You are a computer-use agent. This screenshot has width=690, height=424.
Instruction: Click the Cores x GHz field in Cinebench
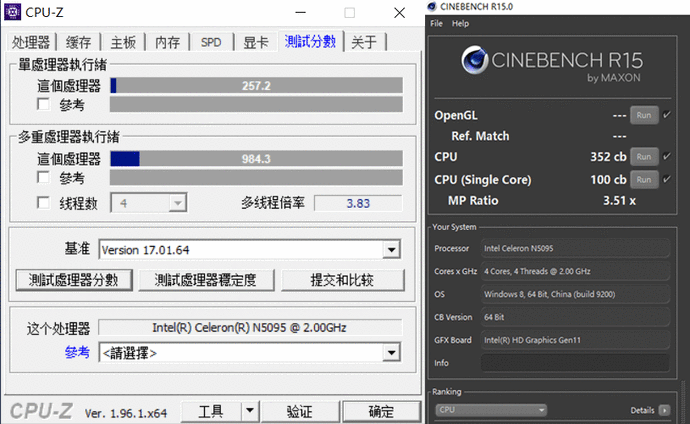click(576, 271)
